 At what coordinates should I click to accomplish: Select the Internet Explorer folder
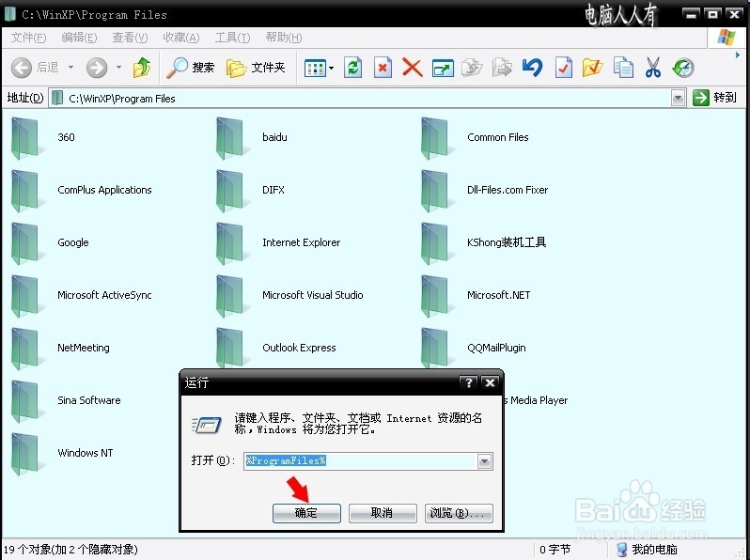(x=278, y=243)
